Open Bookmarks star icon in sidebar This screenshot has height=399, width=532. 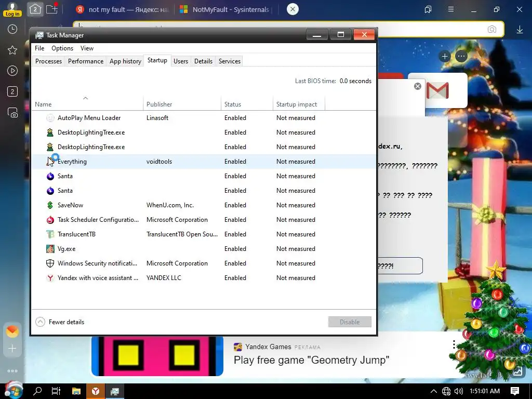click(x=12, y=50)
